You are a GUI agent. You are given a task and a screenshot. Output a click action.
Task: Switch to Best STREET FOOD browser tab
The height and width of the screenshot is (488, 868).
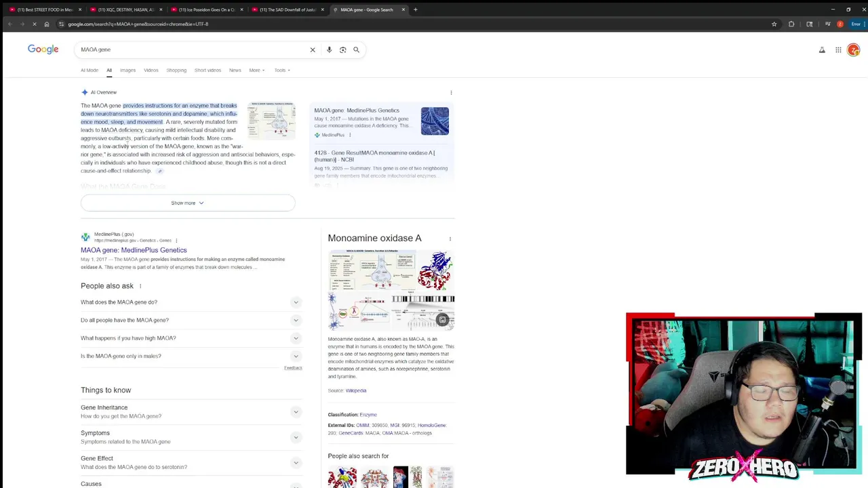[45, 9]
